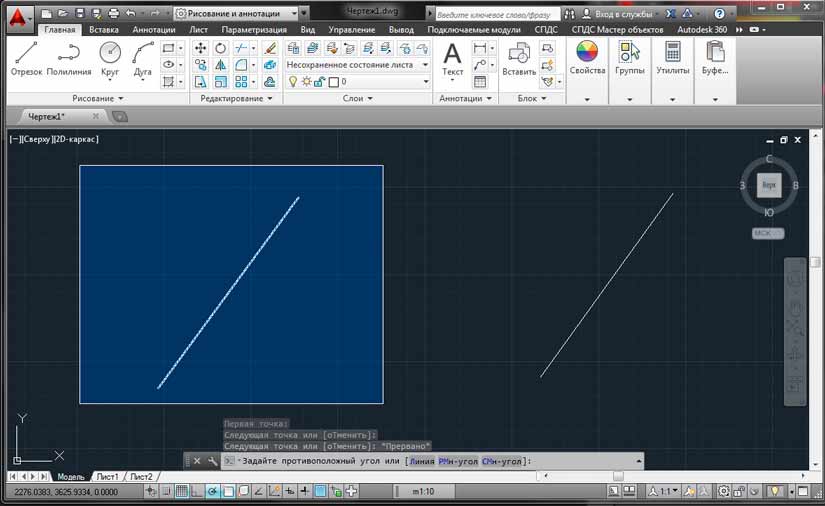Image resolution: width=825 pixels, height=506 pixels.
Task: Switch to the Вставка ribbon tab
Action: 103,30
